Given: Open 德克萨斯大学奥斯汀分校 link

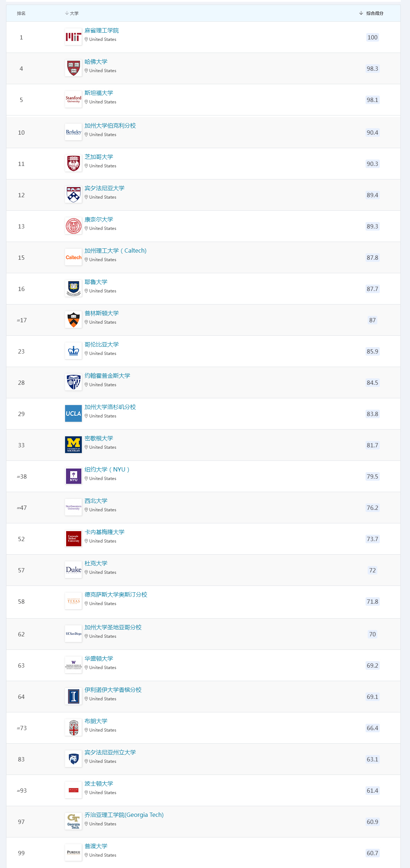Looking at the screenshot, I should [116, 595].
